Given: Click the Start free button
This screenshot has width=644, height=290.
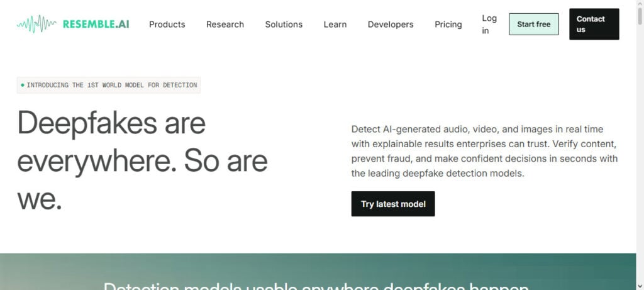Looking at the screenshot, I should 534,25.
